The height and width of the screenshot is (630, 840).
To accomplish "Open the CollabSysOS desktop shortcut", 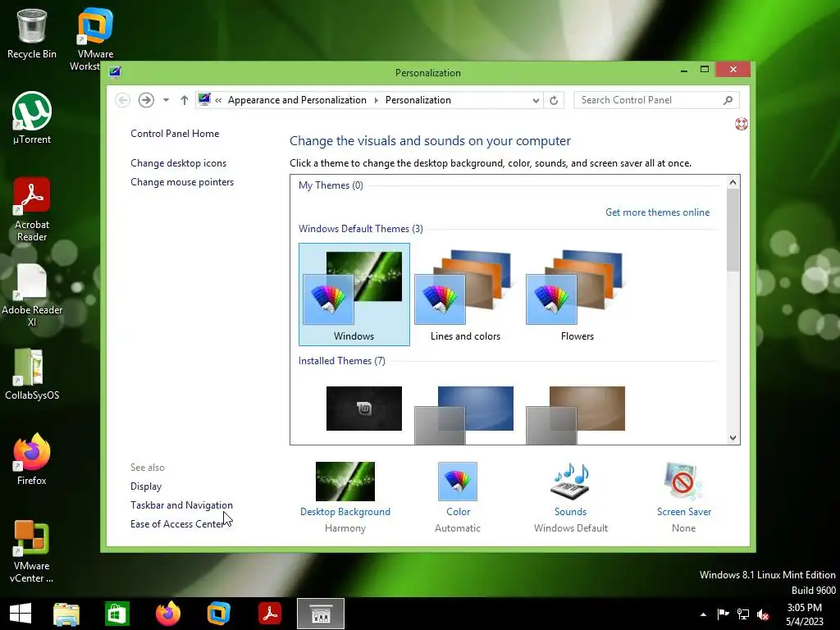I will [32, 374].
